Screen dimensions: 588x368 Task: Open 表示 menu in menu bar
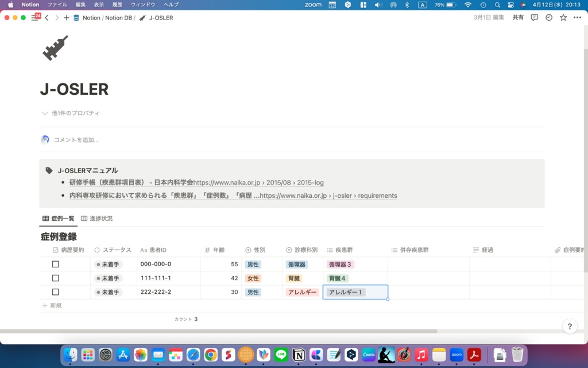click(99, 5)
